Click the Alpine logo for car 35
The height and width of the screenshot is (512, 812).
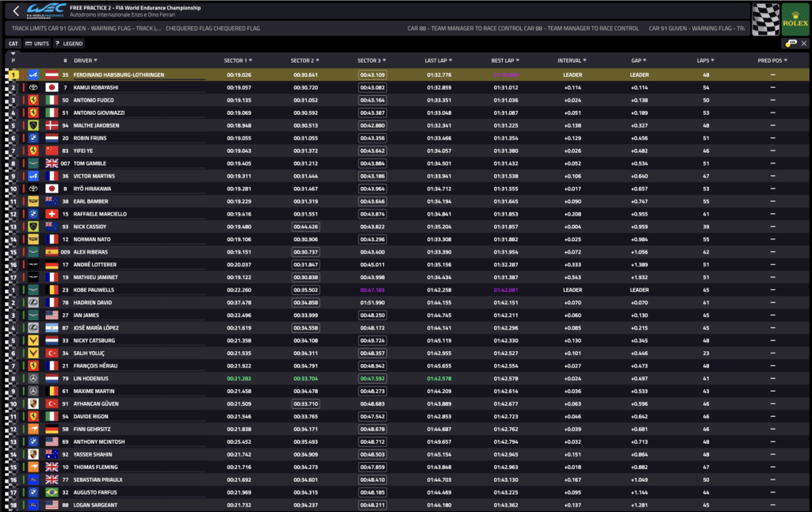coord(33,75)
